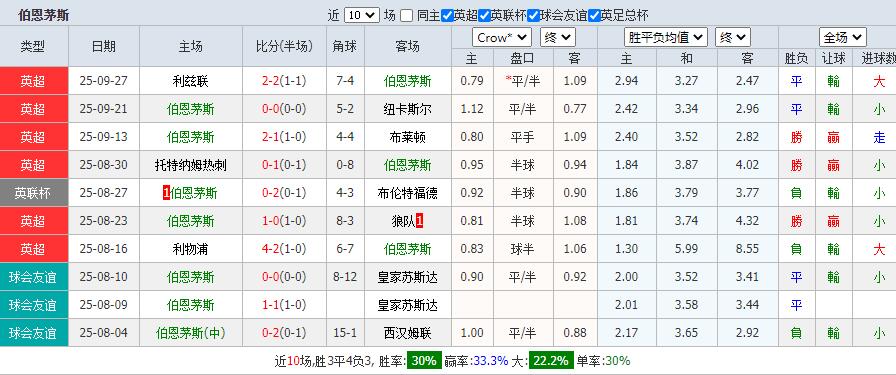Click green 30% win rate badge
Viewport: 896px width, 375px height.
point(424,361)
